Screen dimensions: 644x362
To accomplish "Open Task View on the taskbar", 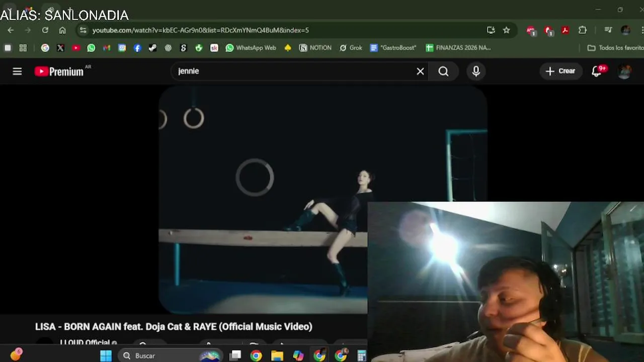I will tap(235, 356).
